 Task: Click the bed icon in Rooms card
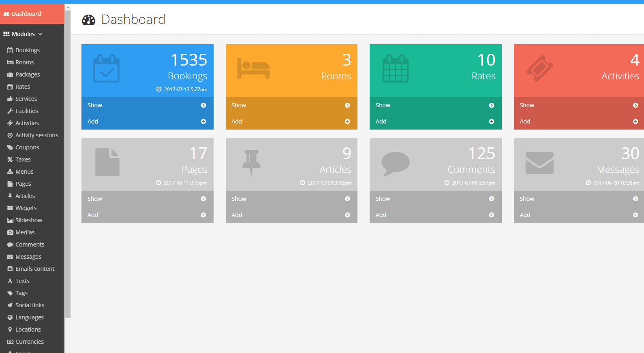254,69
